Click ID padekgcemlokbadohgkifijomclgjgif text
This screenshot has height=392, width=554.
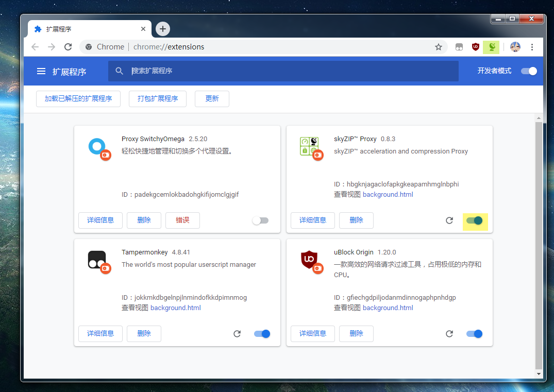point(180,195)
